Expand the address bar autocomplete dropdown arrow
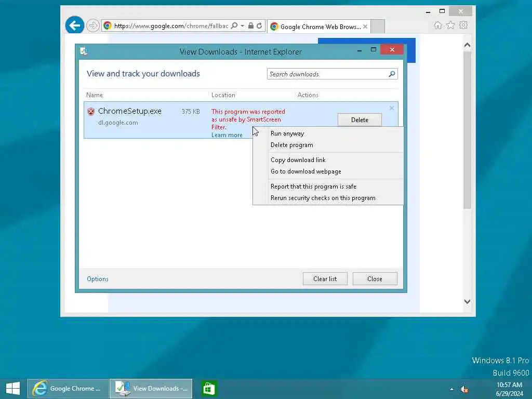 tap(242, 26)
